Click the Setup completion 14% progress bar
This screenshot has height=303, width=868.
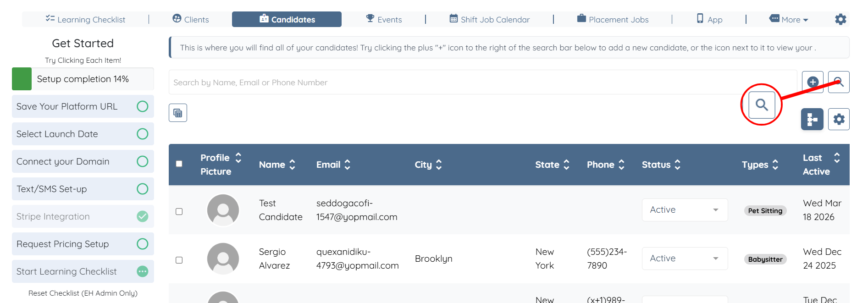pyautogui.click(x=83, y=79)
